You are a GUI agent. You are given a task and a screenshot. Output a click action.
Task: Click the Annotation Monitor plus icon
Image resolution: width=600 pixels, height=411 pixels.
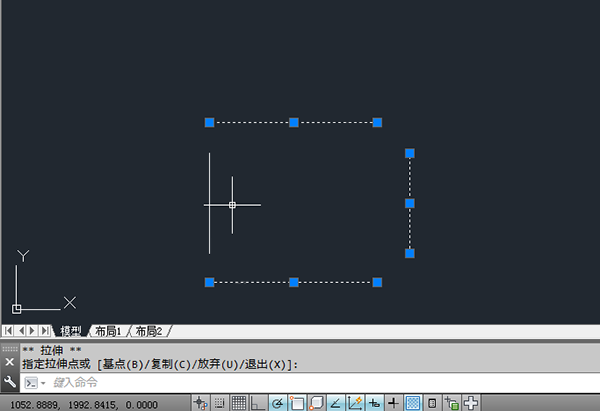click(x=471, y=403)
